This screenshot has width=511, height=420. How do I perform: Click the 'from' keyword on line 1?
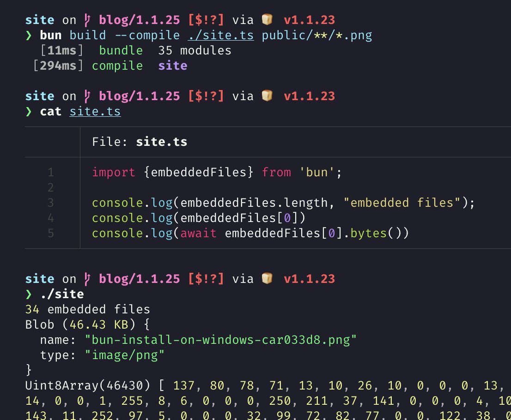pos(276,172)
